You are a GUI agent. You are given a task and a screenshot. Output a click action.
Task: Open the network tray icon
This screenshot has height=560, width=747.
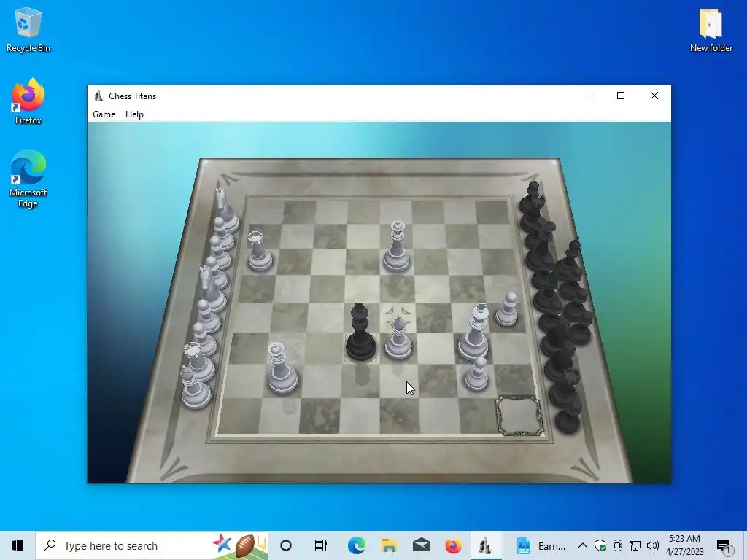(x=635, y=545)
